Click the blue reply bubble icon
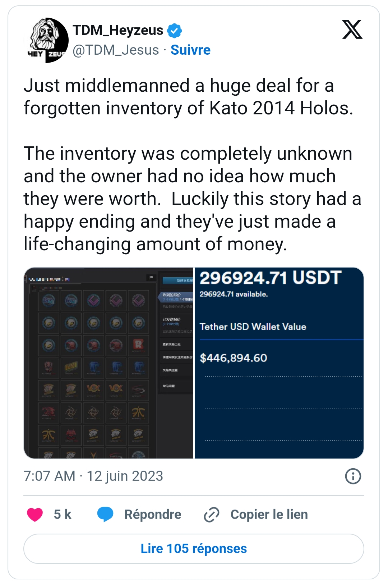Viewport: 388px width, 588px height. tap(105, 514)
